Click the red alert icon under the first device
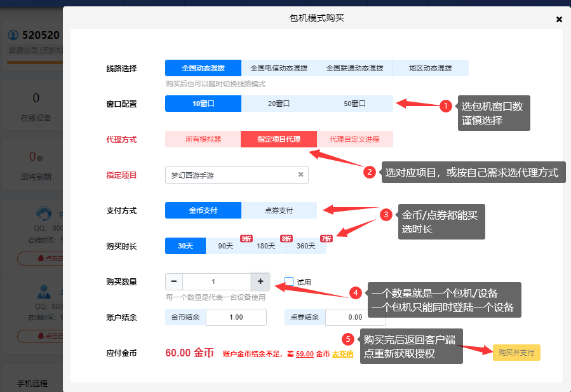Viewport: 571px width, 392px height. tap(42, 259)
